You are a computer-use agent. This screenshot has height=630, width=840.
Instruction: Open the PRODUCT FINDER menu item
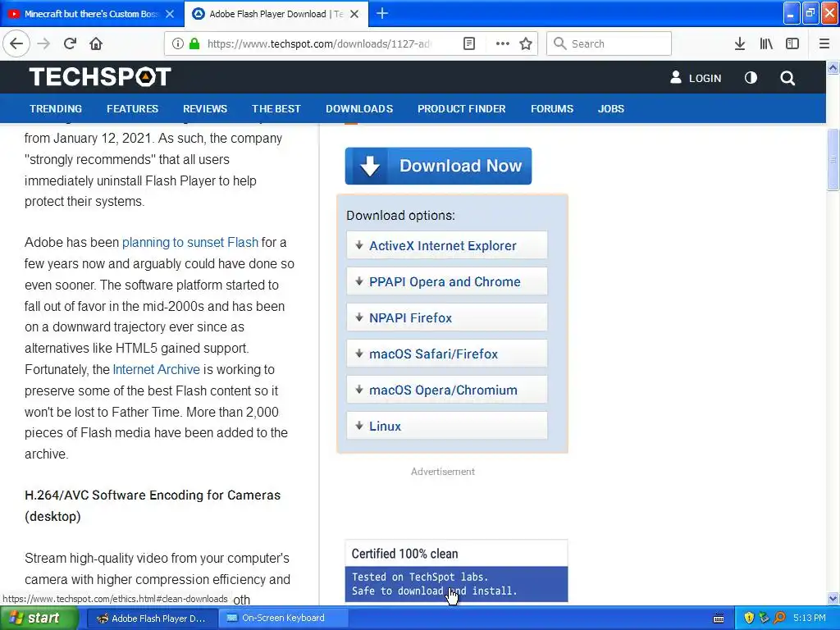tap(462, 109)
